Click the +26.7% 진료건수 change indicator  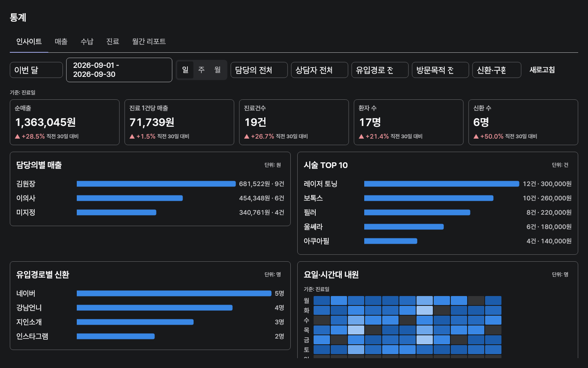(259, 137)
